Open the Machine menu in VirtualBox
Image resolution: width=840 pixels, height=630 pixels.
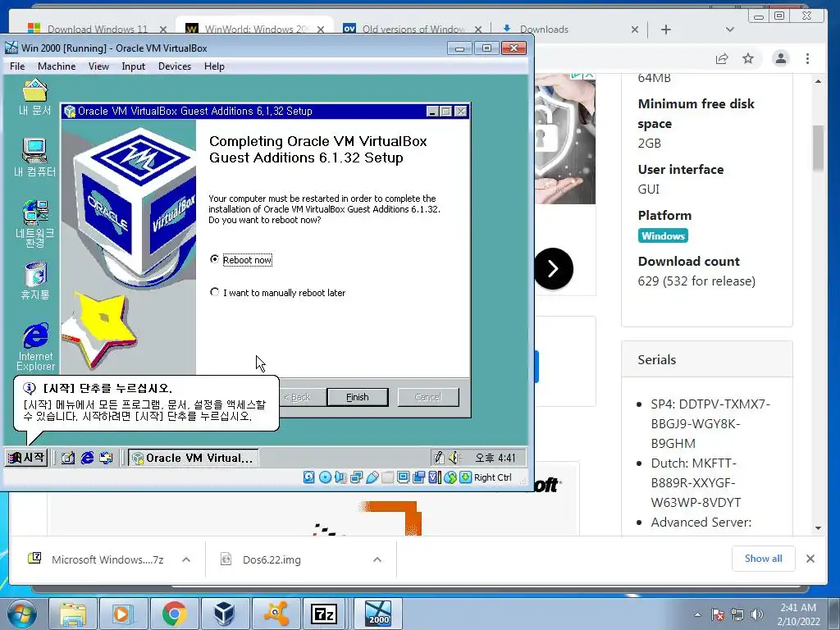tap(57, 66)
